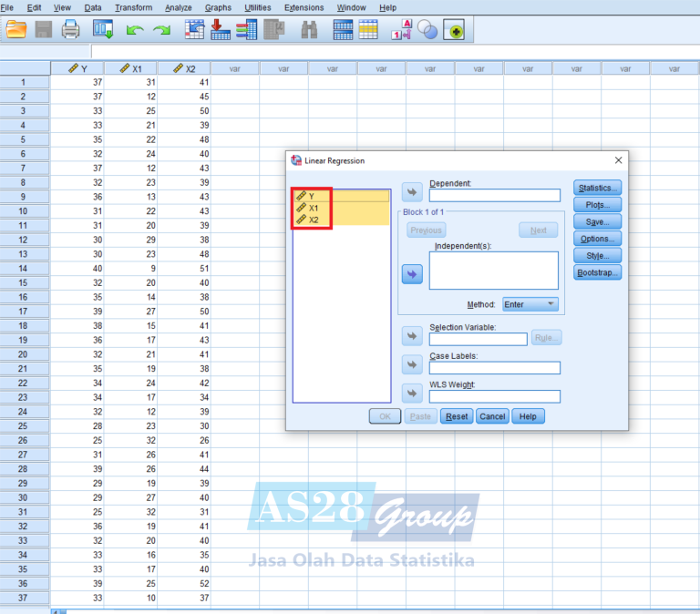The image size is (700, 614).
Task: Open the Transform menu
Action: 133,7
